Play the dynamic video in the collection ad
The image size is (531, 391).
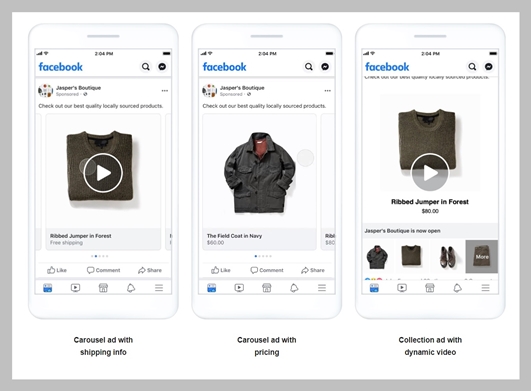[430, 173]
